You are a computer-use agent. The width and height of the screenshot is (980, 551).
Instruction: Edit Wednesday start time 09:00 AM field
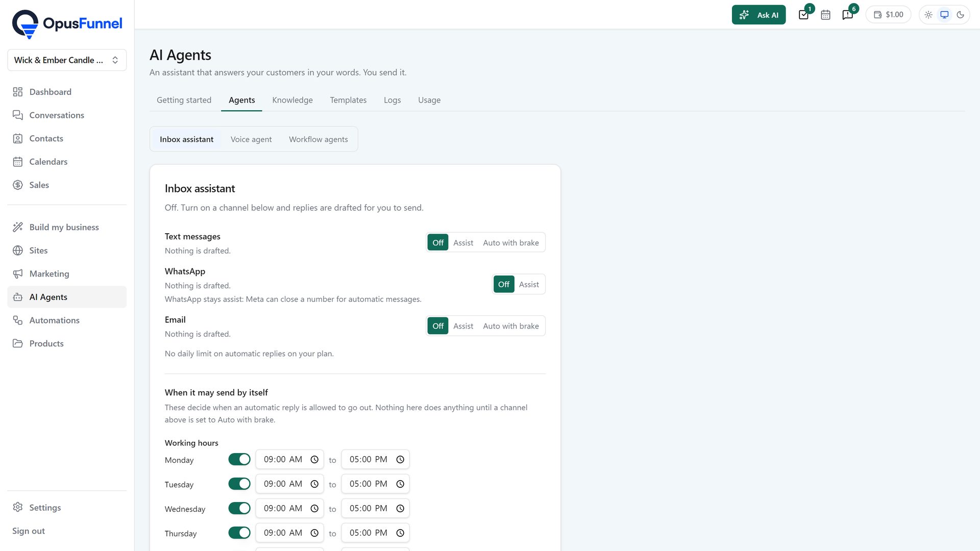(x=289, y=509)
